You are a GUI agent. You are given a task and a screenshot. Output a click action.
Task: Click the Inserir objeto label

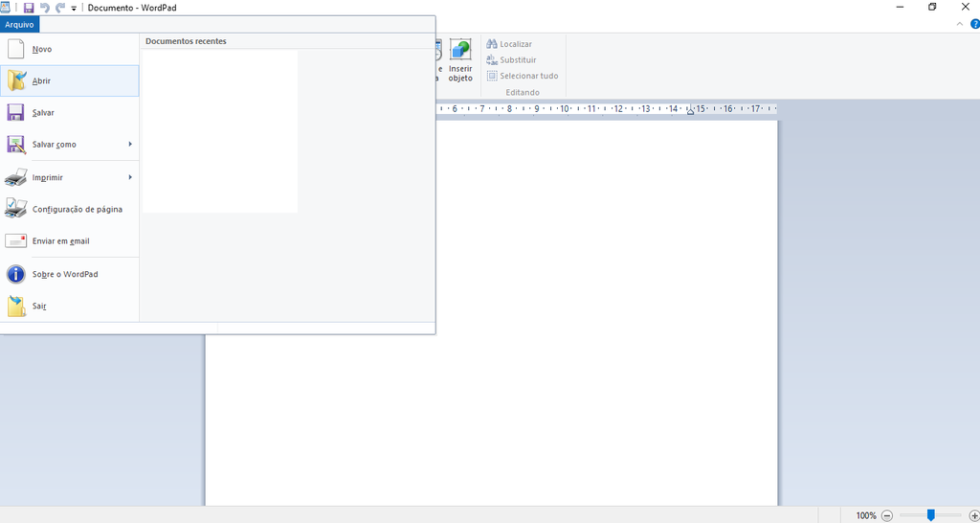(x=460, y=74)
